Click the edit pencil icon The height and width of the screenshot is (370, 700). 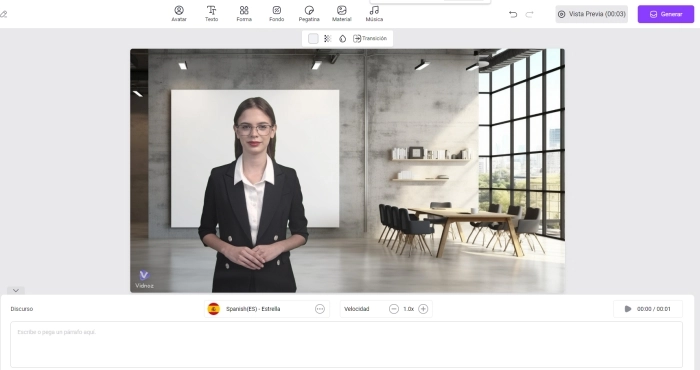[4, 14]
